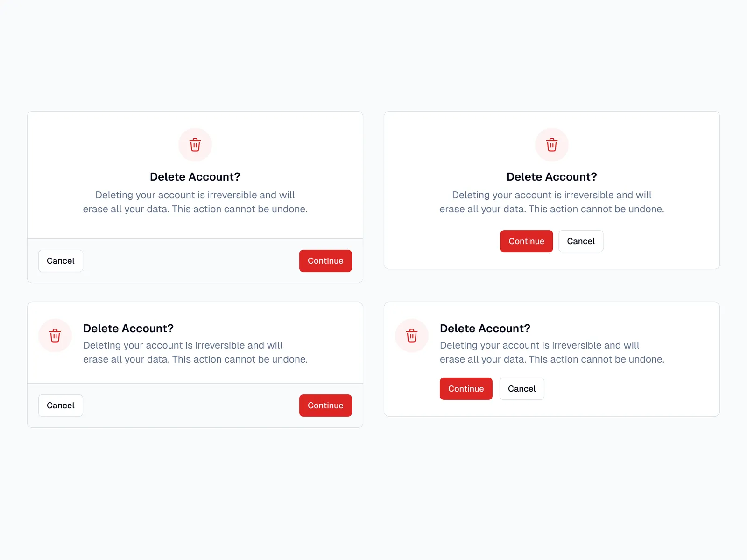This screenshot has height=560, width=747.
Task: Click "Delete Account?" heading in centered footer card
Action: 195,177
